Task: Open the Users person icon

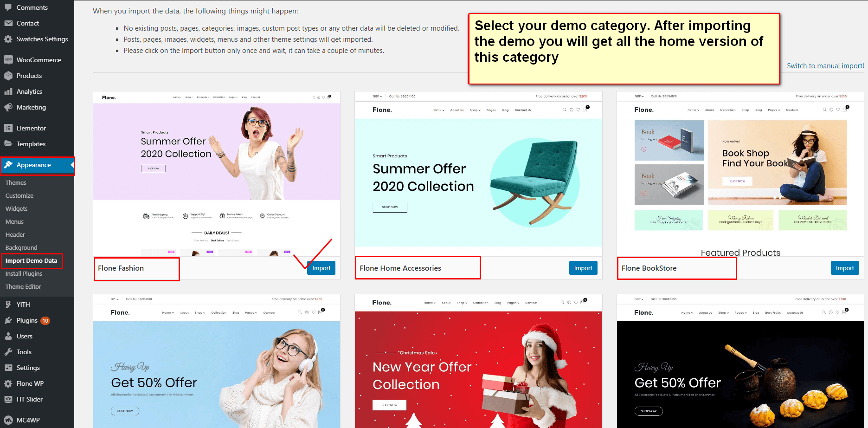Action: coord(8,336)
